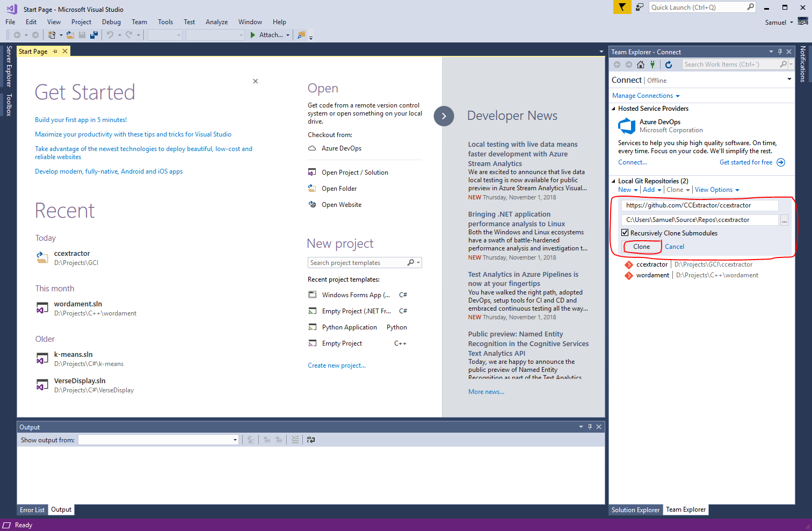812x531 pixels.
Task: Open the Analyze menu
Action: coord(216,22)
